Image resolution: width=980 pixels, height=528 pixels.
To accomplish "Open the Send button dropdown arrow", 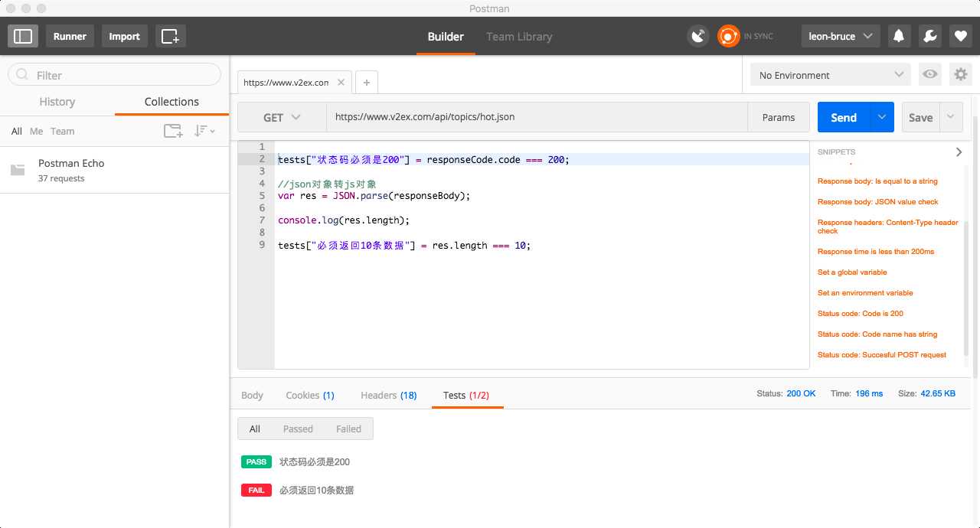I will [x=882, y=117].
